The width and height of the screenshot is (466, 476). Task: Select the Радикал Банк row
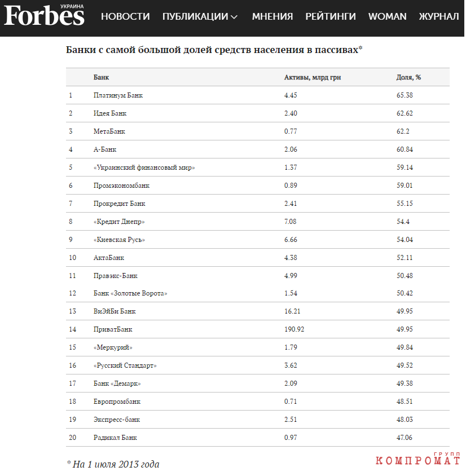point(258,438)
